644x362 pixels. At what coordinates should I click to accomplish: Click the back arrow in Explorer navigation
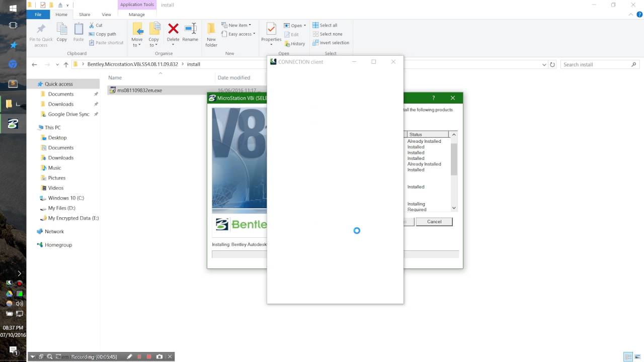(34, 64)
